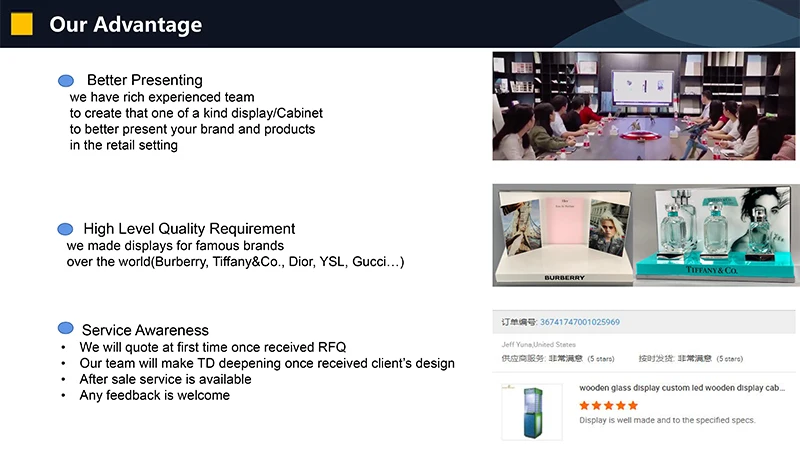Select the Service Awareness heading

tap(145, 330)
